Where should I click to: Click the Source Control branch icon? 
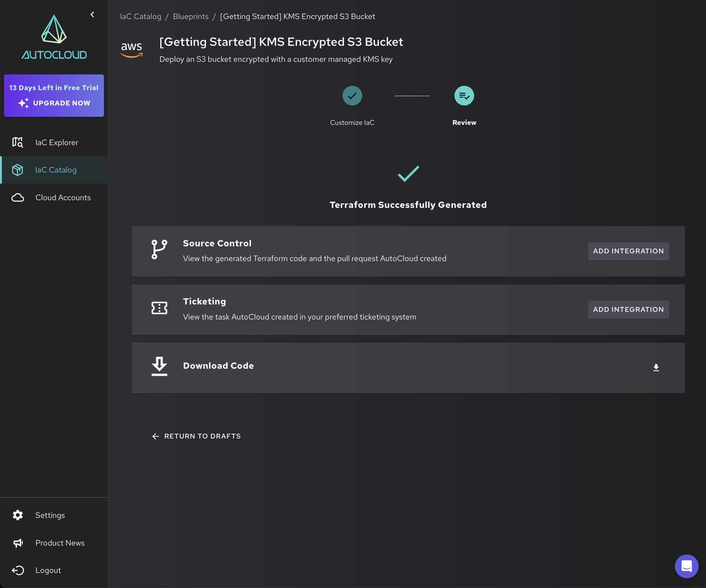pos(159,249)
